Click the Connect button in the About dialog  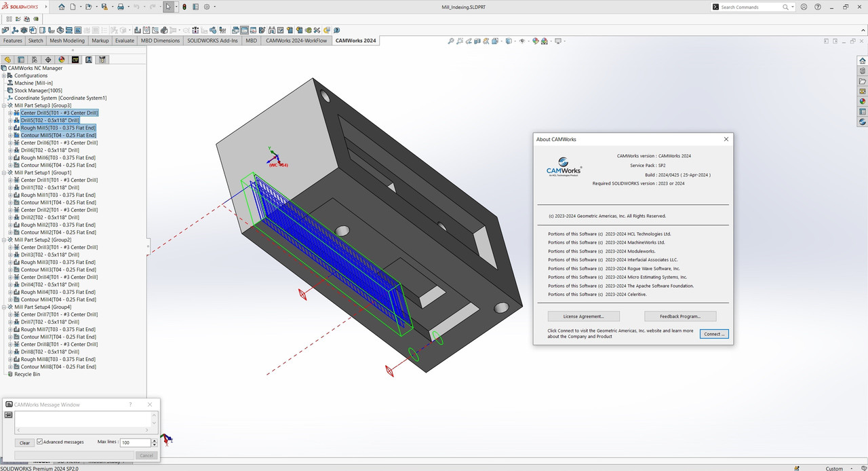(x=714, y=334)
